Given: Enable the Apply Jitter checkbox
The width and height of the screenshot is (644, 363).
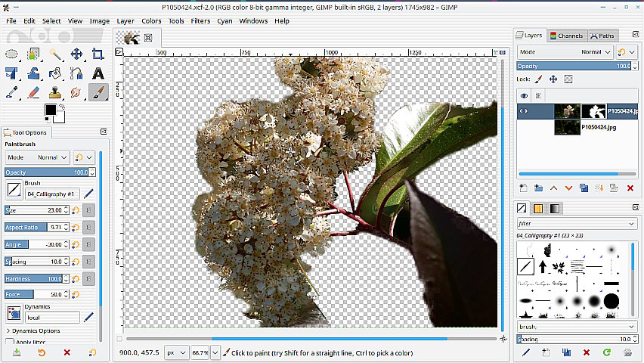Looking at the screenshot, I should pyautogui.click(x=10, y=343).
